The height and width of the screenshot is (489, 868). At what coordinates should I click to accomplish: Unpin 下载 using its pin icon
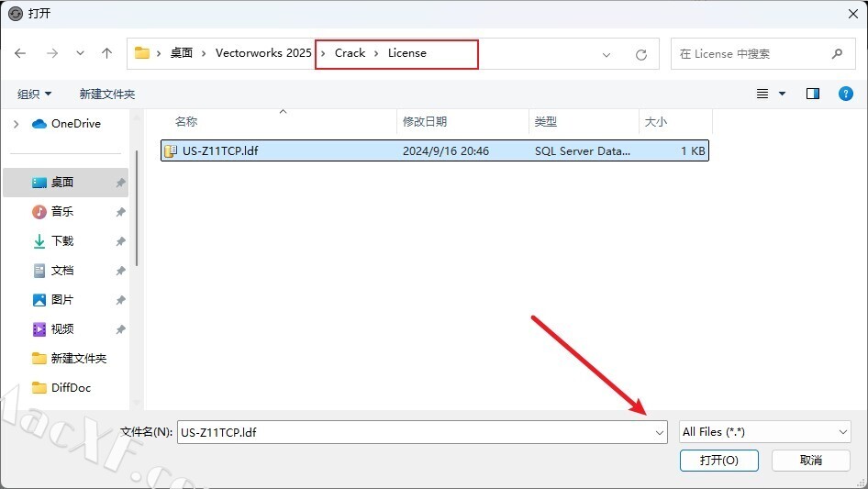120,241
